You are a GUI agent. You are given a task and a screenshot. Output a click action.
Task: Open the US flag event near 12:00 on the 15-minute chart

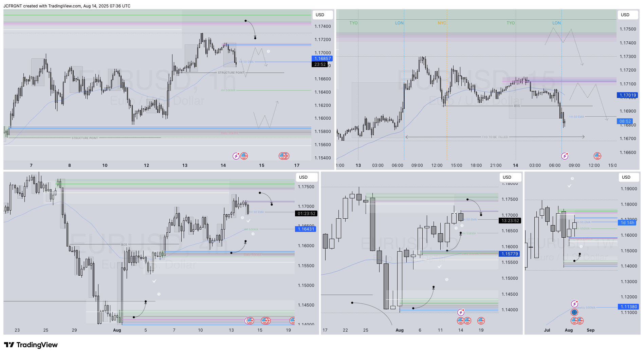click(597, 156)
